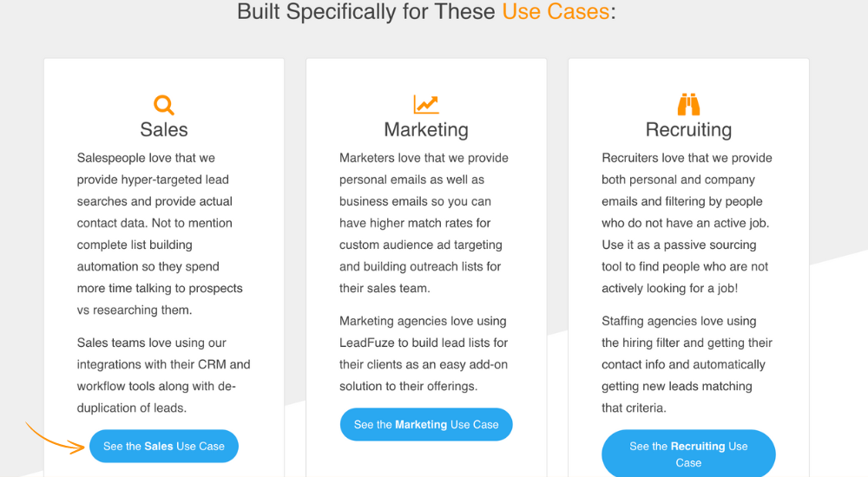Select the Sales card heading
This screenshot has width=868, height=477.
click(164, 129)
